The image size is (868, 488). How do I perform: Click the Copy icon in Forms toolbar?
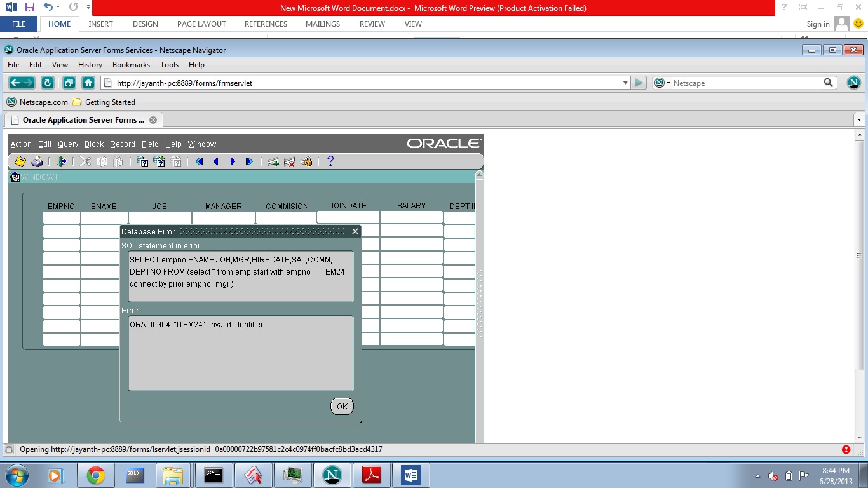pyautogui.click(x=102, y=161)
